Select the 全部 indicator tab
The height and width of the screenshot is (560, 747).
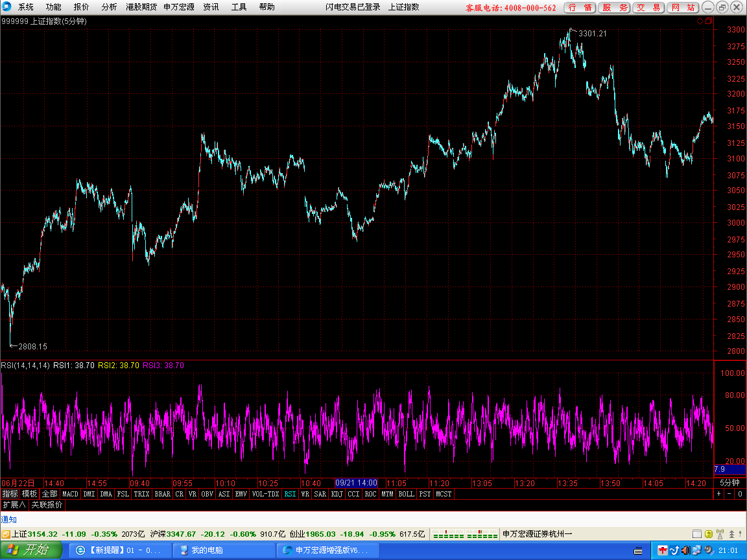(x=49, y=494)
